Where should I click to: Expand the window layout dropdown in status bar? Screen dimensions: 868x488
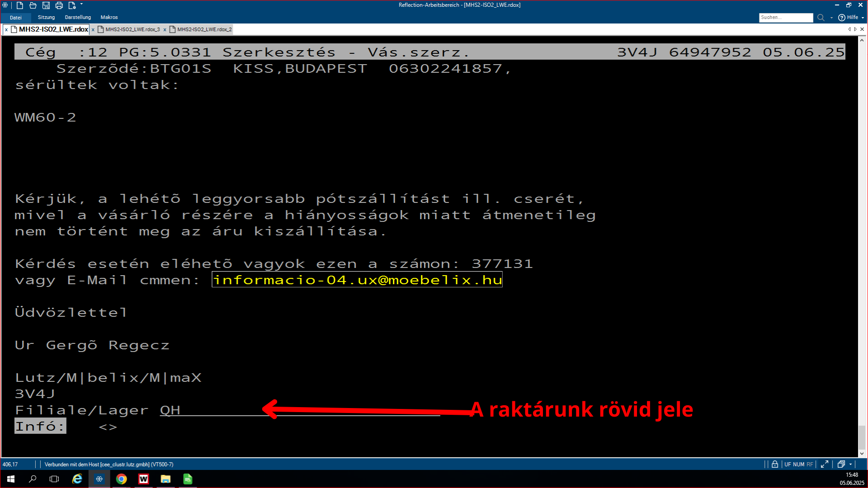851,465
